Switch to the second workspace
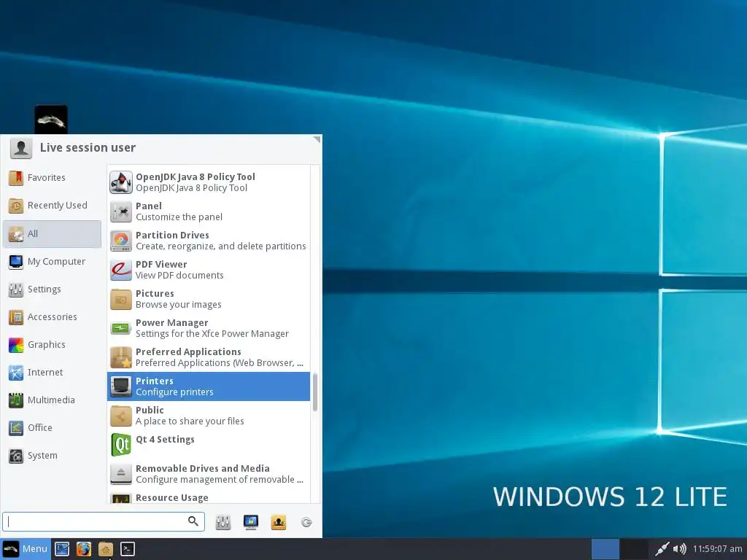The width and height of the screenshot is (747, 560). [634, 549]
